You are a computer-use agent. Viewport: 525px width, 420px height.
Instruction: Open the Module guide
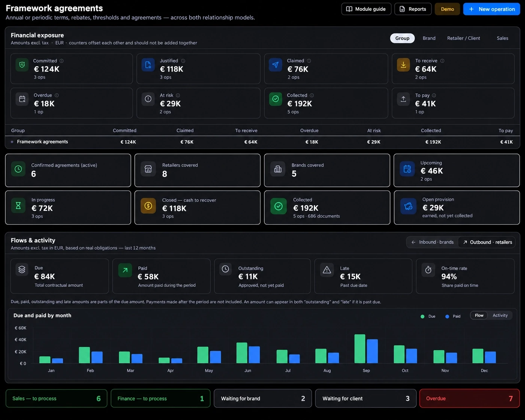click(366, 9)
